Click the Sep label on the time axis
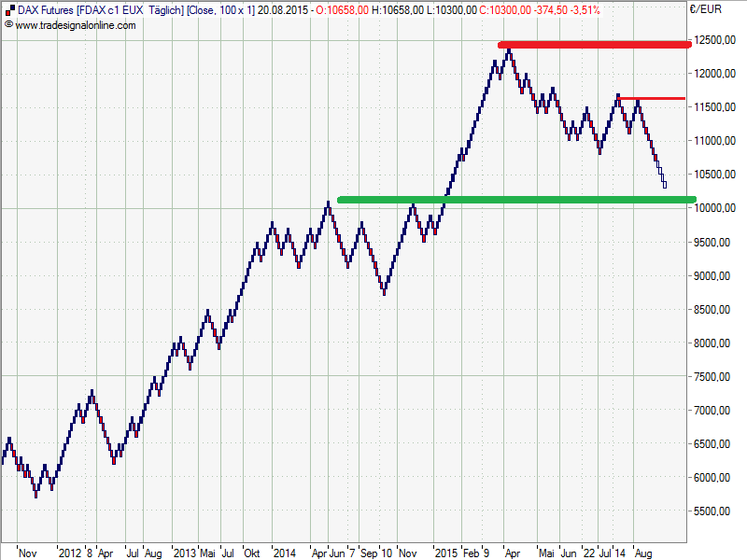The width and height of the screenshot is (747, 560). point(369,553)
